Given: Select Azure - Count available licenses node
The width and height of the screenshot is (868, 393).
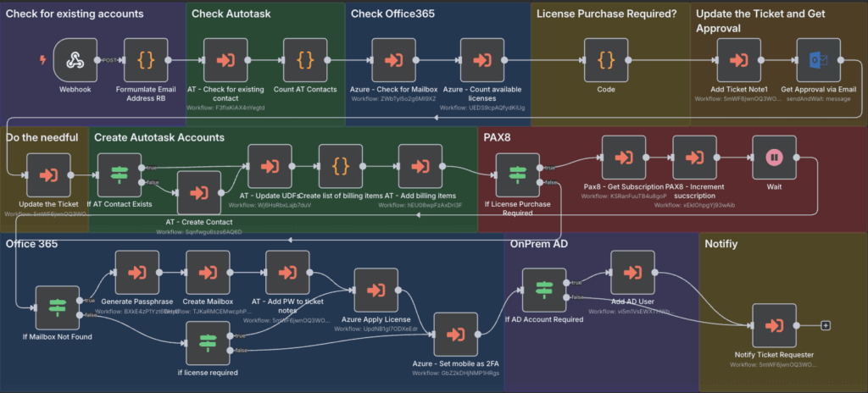Looking at the screenshot, I should coord(482,60).
